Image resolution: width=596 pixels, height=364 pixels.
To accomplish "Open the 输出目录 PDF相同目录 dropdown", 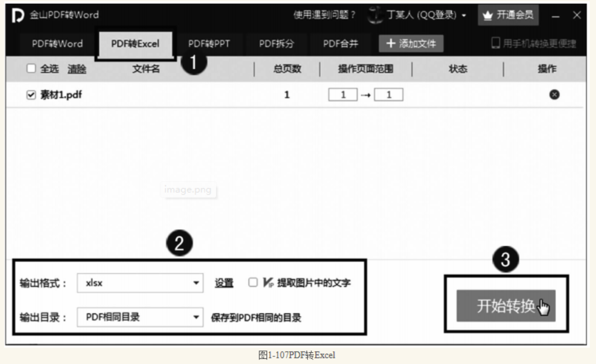I will tap(140, 318).
